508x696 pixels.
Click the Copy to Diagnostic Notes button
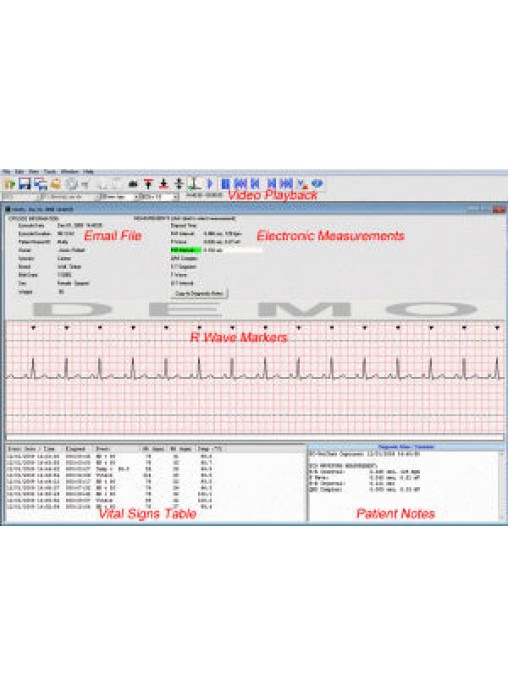tap(199, 294)
